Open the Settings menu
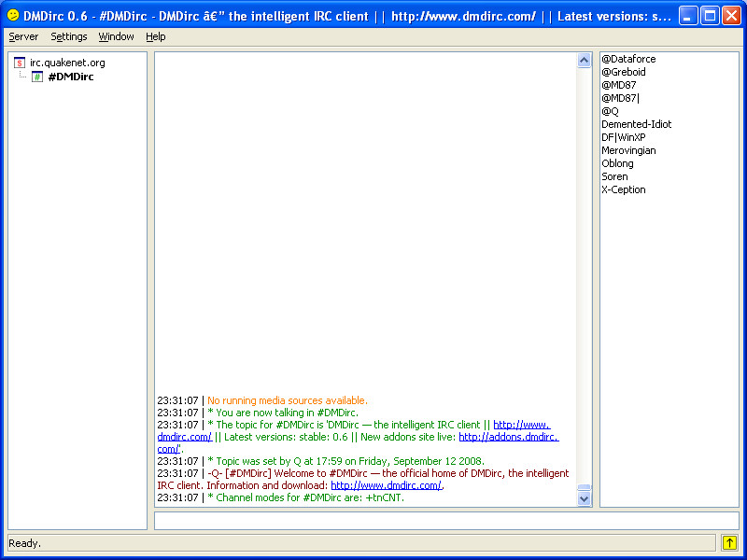The height and width of the screenshot is (560, 747). pos(69,36)
